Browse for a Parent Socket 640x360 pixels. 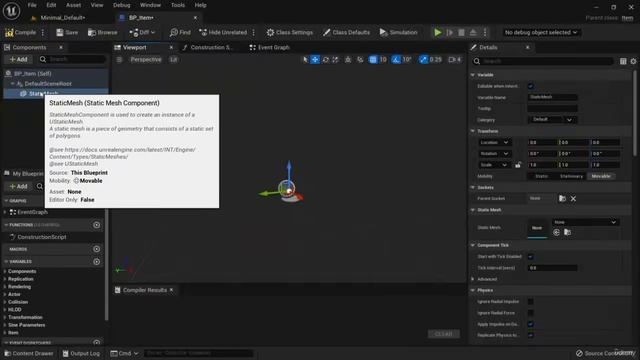562,199
